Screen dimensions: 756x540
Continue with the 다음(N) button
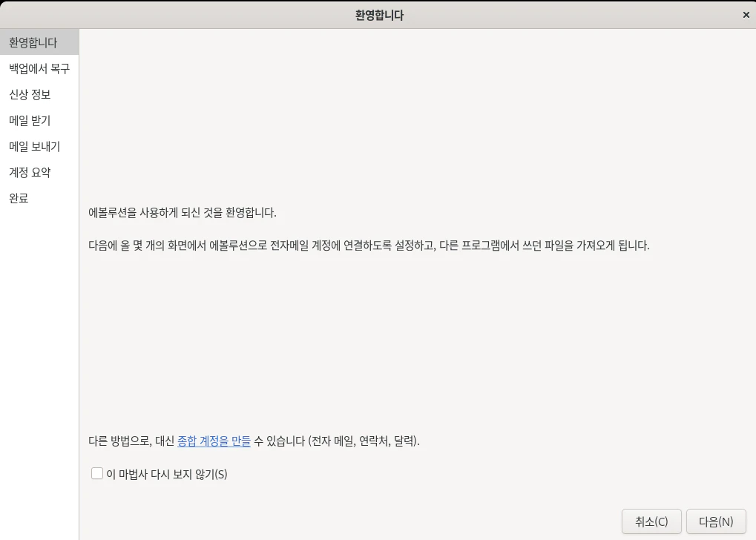coord(716,521)
